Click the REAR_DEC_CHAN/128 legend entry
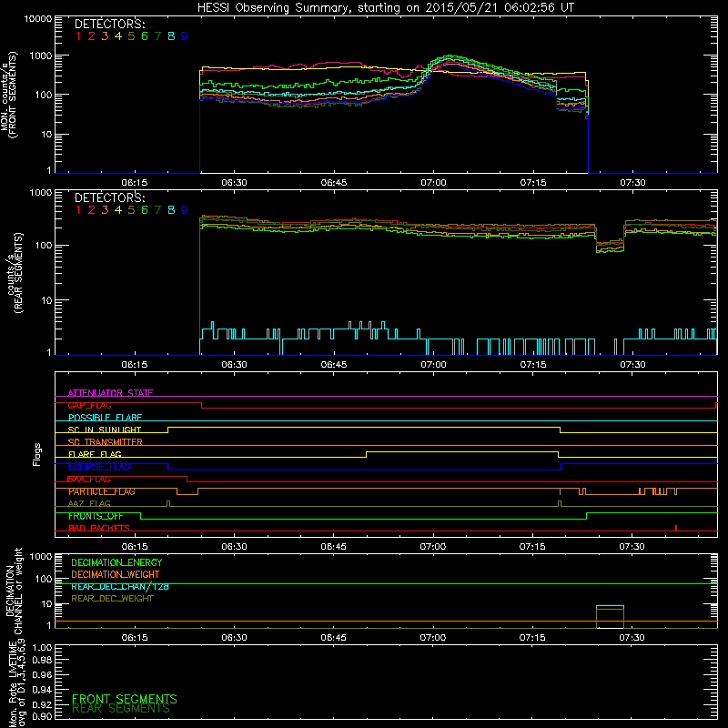The width and height of the screenshot is (728, 728). (x=120, y=587)
